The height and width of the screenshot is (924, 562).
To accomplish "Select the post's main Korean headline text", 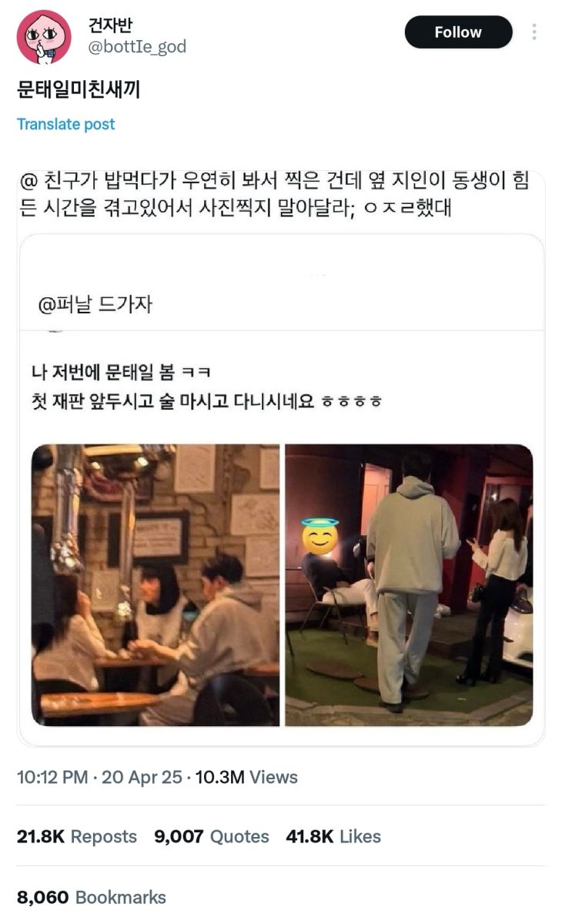I will (x=79, y=89).
